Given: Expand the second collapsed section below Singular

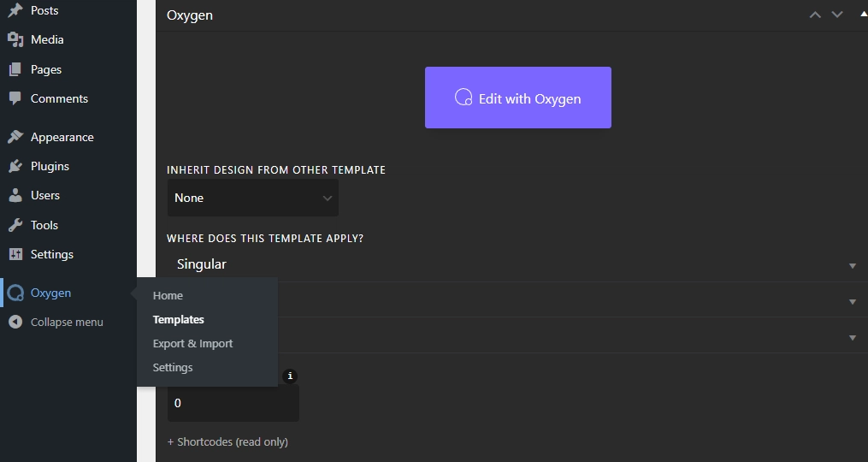Looking at the screenshot, I should [x=853, y=302].
